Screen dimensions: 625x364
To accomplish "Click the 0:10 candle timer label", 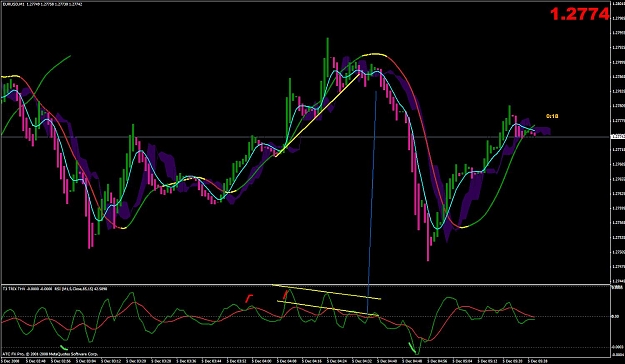I will pos(552,116).
